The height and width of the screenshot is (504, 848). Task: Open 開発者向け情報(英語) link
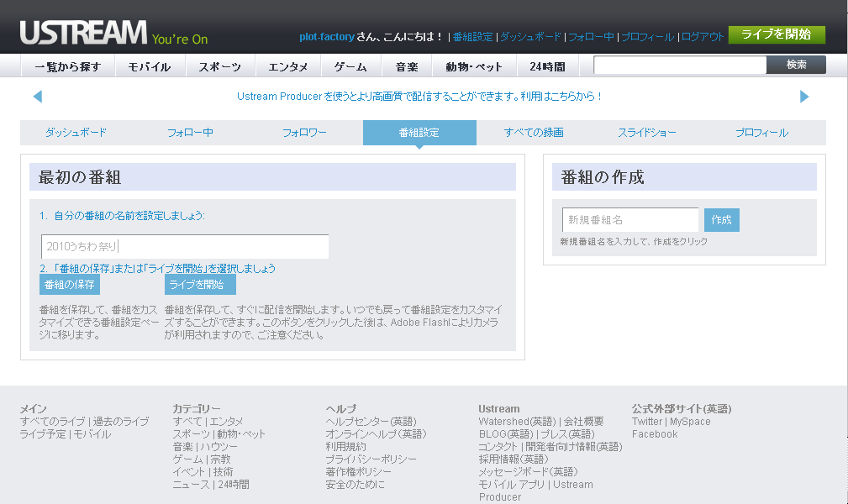(574, 447)
